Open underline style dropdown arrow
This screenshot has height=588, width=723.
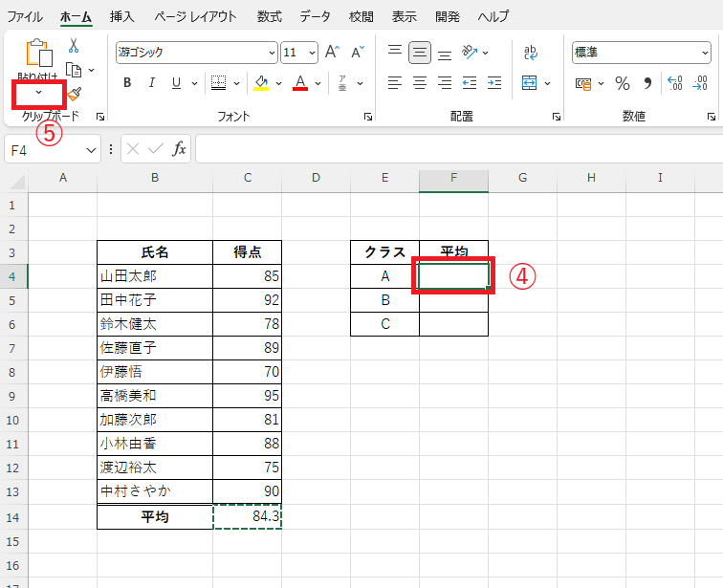(194, 83)
